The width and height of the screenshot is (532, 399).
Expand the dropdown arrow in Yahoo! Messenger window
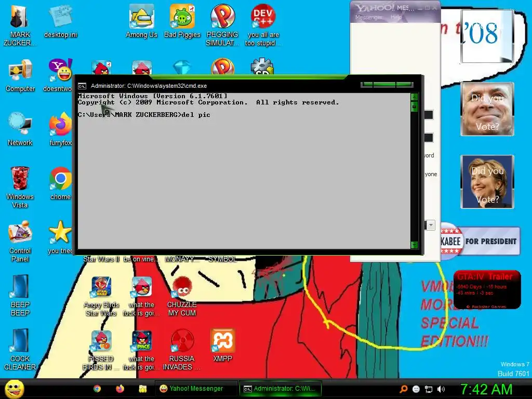[431, 225]
